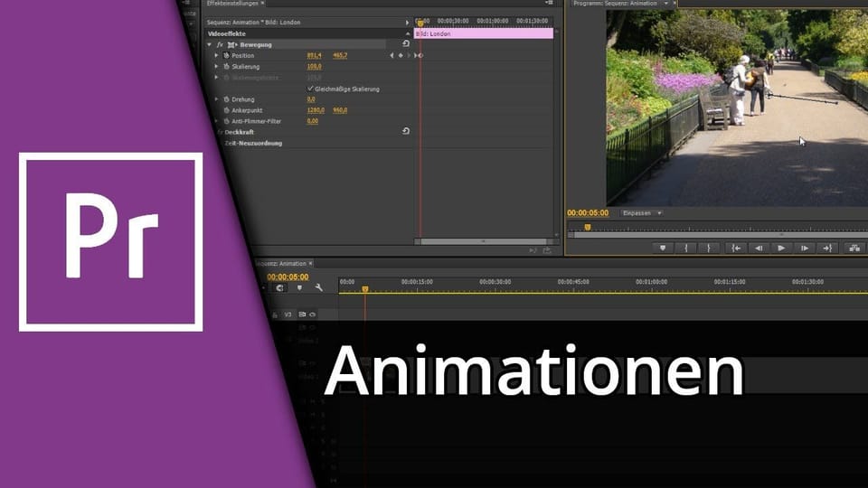Play the sequence in Programm monitor
This screenshot has width=868, height=488.
click(781, 249)
